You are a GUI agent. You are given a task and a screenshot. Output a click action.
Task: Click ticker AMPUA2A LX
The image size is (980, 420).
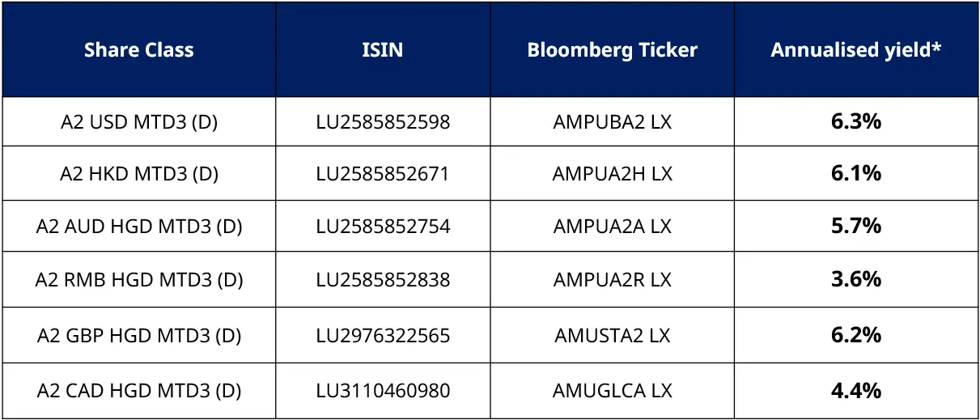click(x=613, y=227)
